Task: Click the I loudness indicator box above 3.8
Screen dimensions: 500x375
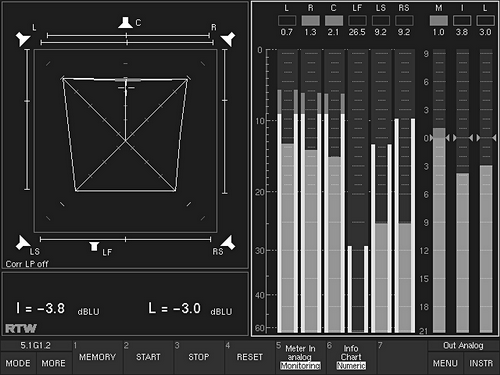Action: click(462, 21)
